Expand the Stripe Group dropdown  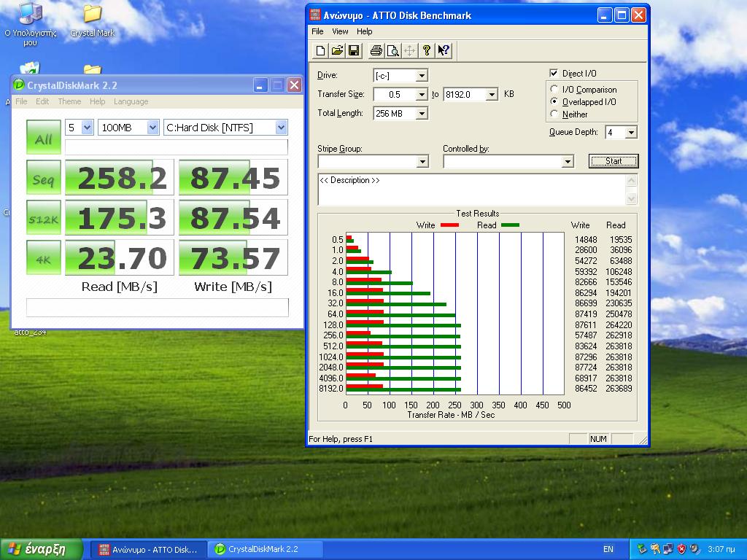pos(422,162)
